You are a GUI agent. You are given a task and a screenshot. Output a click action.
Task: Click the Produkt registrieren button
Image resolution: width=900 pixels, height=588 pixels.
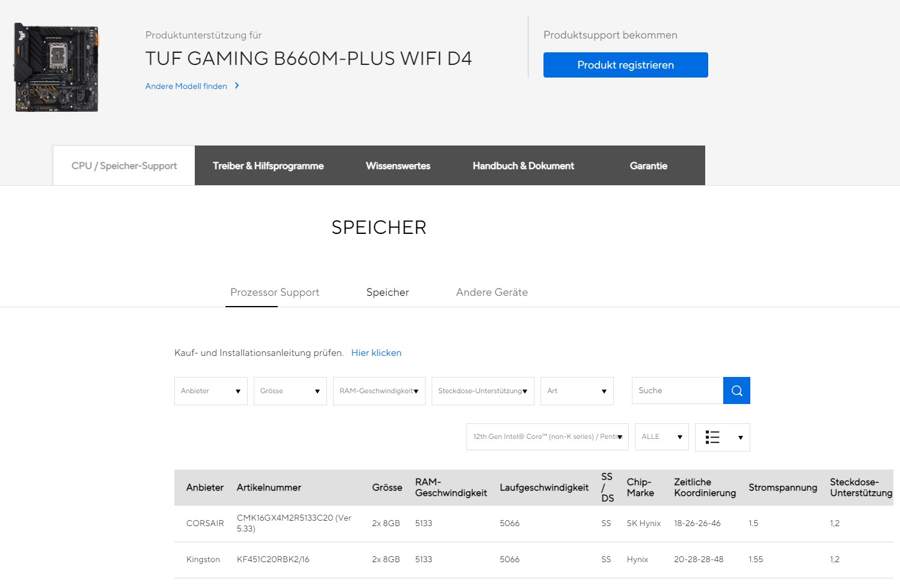coord(626,65)
